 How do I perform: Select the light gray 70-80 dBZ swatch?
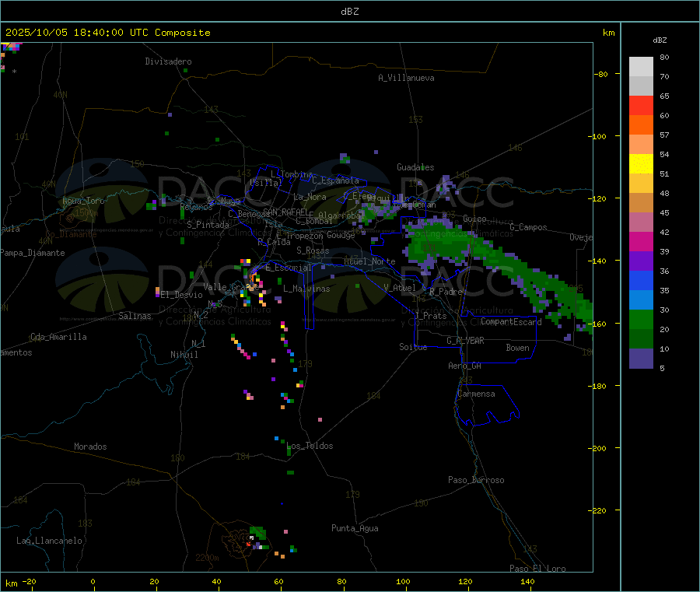coord(641,67)
